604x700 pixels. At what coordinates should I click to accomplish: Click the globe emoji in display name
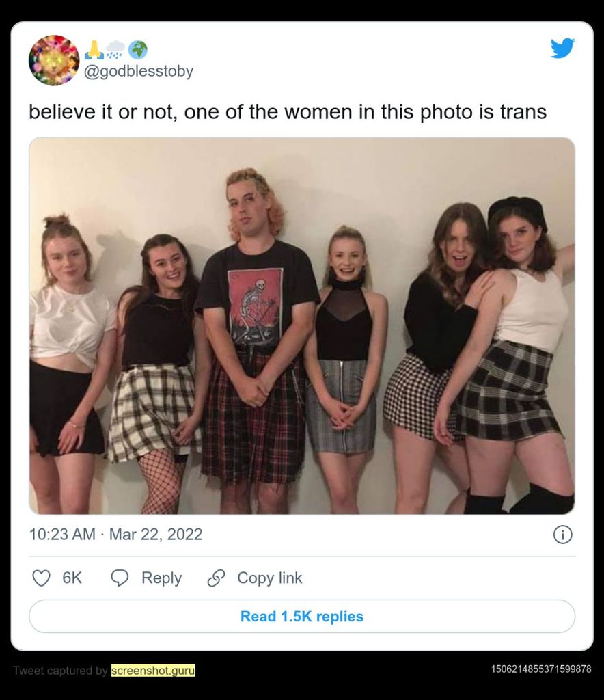tap(137, 50)
